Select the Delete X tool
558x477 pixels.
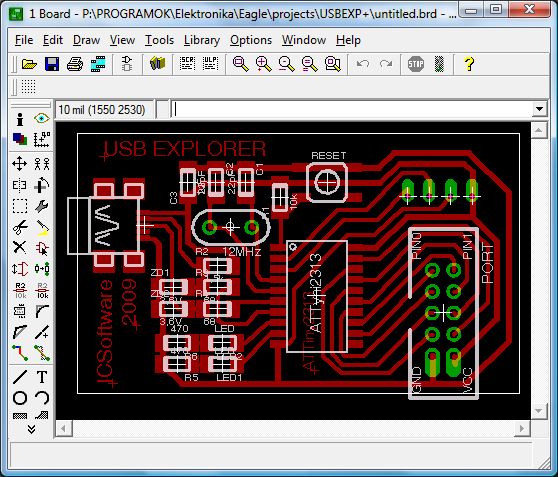20,247
